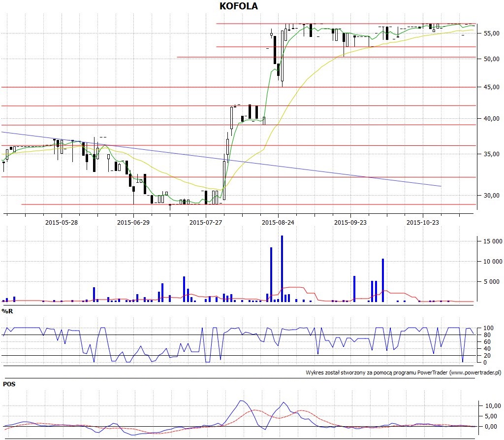Select the 2015-07-27 date label
The width and height of the screenshot is (504, 440).
pos(206,222)
